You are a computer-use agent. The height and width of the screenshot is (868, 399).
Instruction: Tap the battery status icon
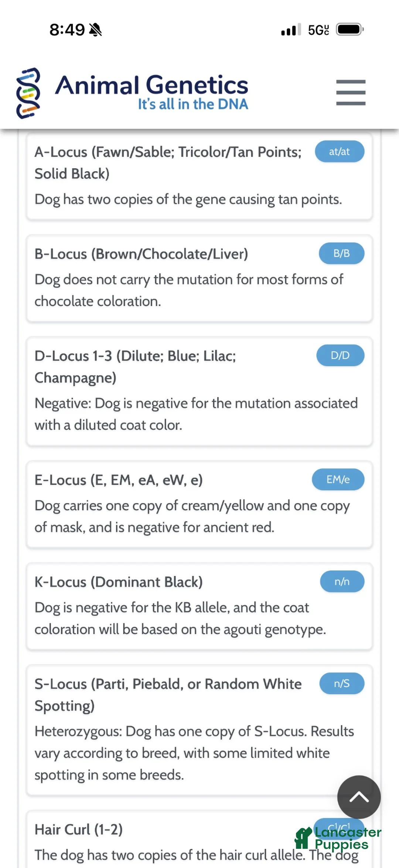[350, 29]
